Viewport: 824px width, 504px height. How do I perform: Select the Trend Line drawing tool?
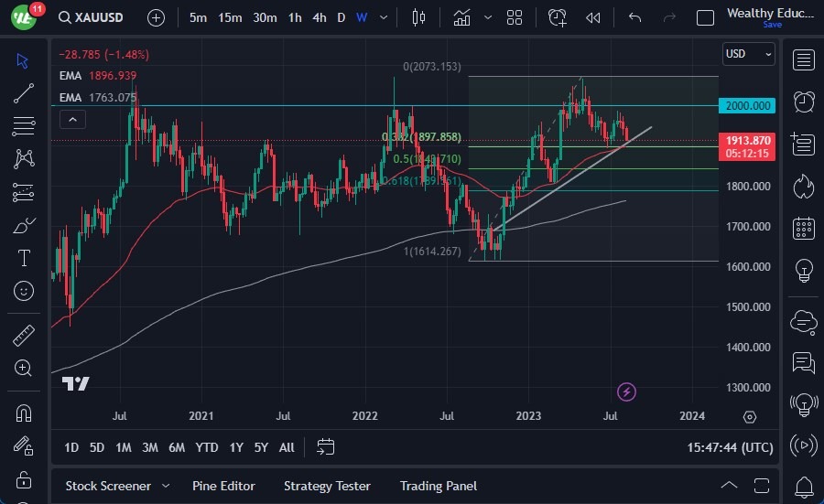point(24,92)
